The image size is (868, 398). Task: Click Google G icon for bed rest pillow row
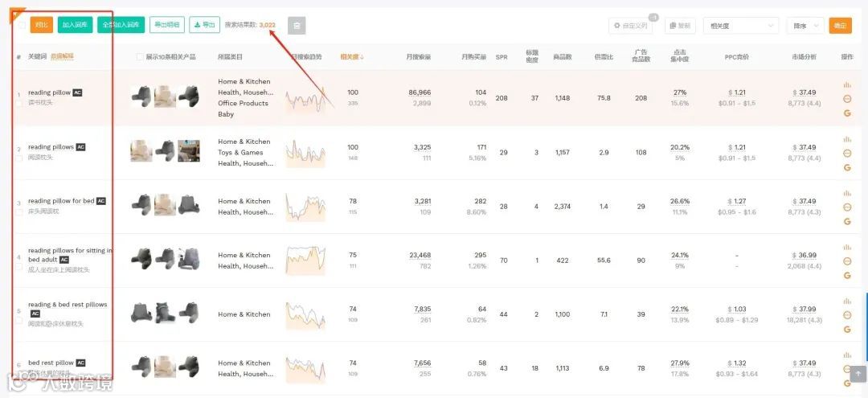pyautogui.click(x=847, y=383)
